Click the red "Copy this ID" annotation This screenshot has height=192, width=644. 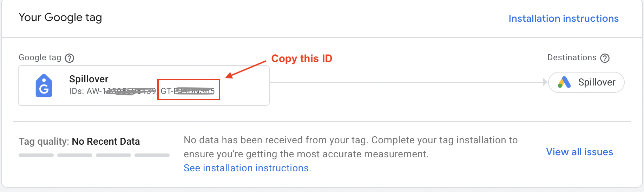[x=302, y=59]
